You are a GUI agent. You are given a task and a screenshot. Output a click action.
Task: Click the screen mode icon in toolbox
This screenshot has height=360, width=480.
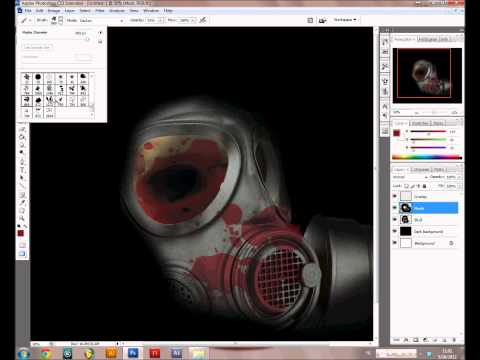[22, 254]
